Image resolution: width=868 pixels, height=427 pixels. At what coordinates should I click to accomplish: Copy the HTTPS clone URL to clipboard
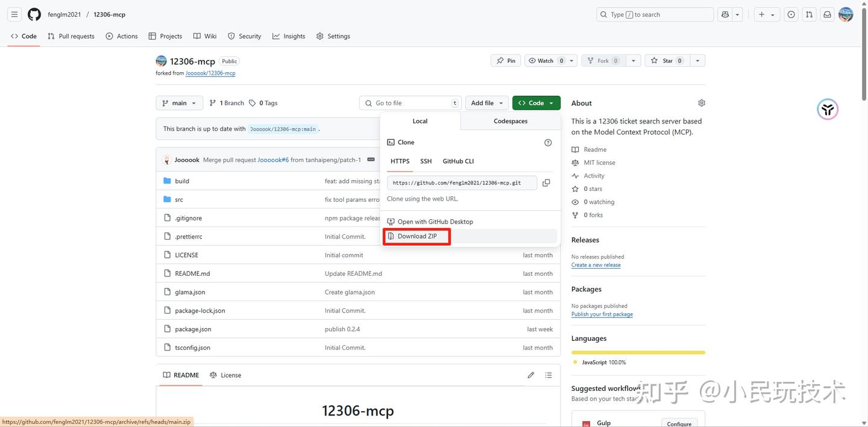pos(546,182)
